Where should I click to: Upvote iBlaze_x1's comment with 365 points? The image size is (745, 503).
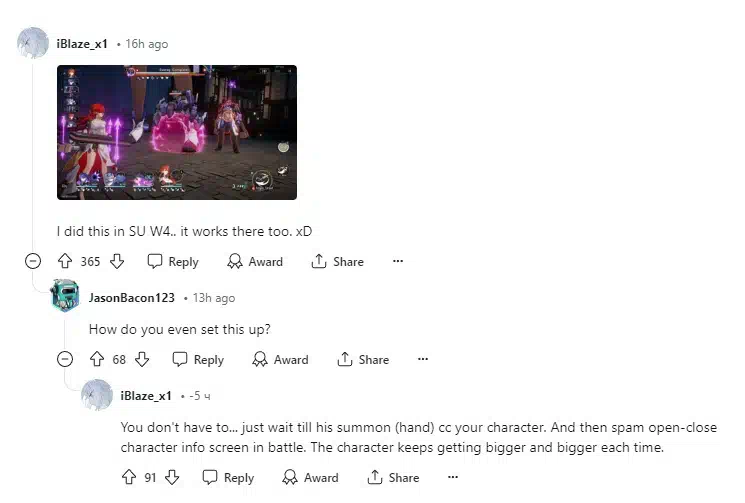tap(65, 261)
